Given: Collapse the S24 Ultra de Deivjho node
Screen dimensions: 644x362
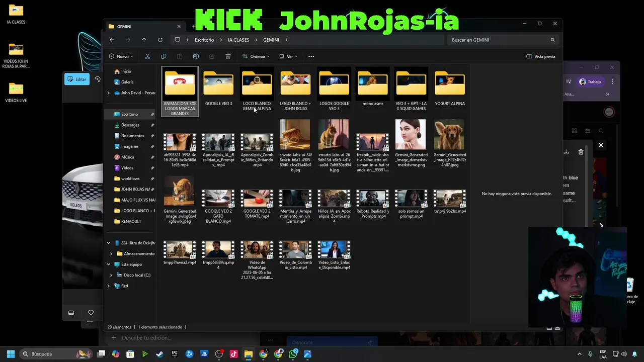Looking at the screenshot, I should click(108, 243).
